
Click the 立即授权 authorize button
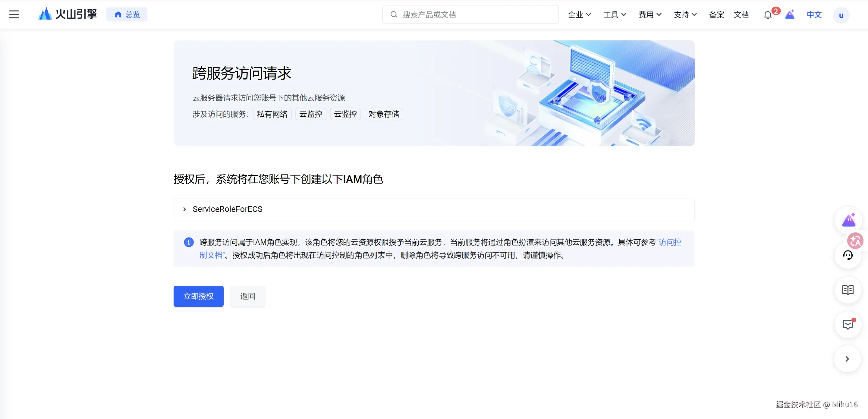tap(199, 296)
